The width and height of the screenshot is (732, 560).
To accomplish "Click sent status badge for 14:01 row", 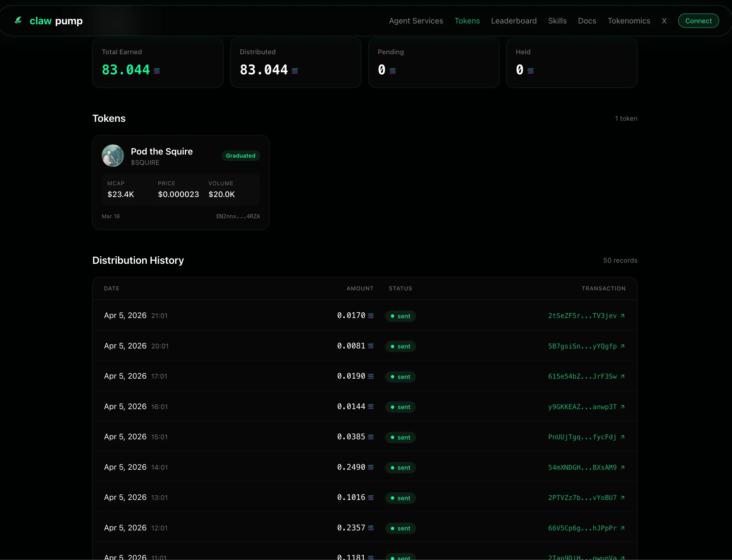I will tap(400, 468).
